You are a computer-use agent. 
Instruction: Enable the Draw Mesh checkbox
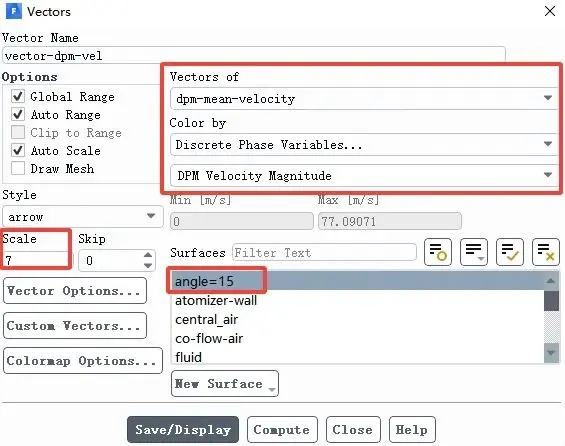coord(18,168)
